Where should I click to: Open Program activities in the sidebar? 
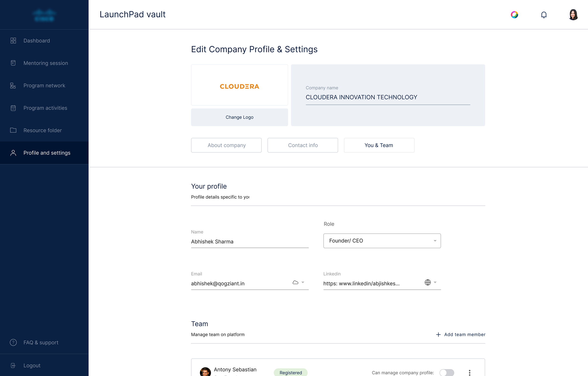point(44,108)
